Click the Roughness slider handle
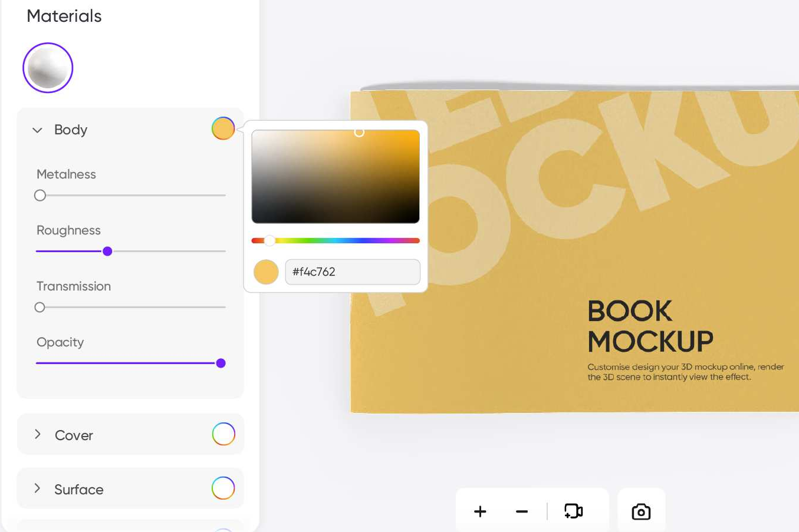The width and height of the screenshot is (799, 532). click(x=107, y=252)
